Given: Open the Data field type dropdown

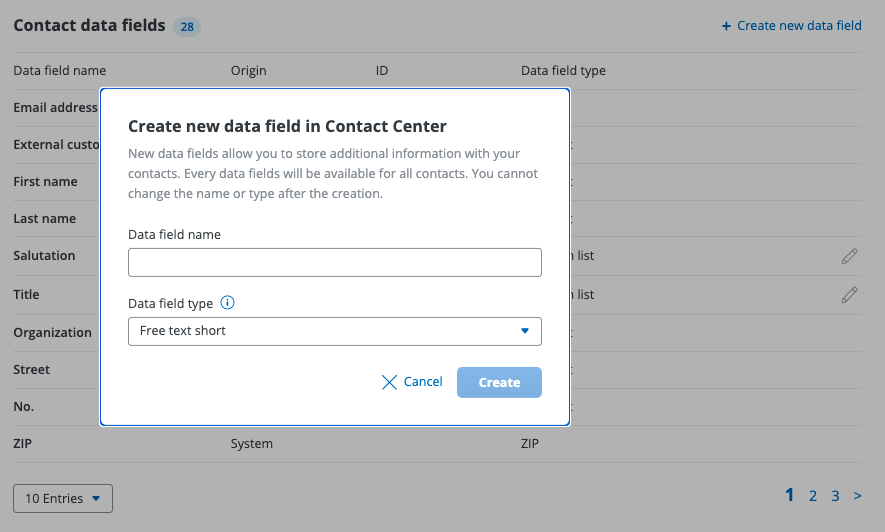Looking at the screenshot, I should tap(334, 331).
